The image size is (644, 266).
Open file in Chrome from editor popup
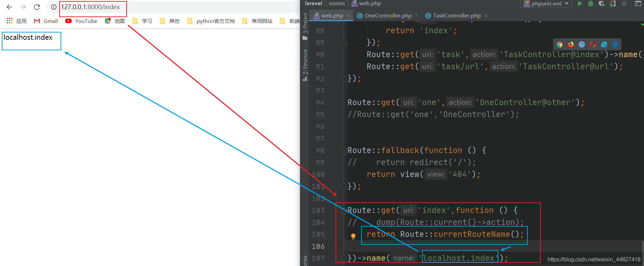point(560,45)
